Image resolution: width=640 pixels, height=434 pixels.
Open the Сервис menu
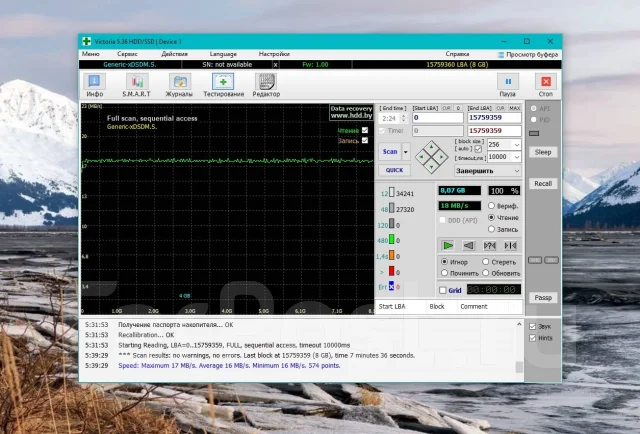127,54
